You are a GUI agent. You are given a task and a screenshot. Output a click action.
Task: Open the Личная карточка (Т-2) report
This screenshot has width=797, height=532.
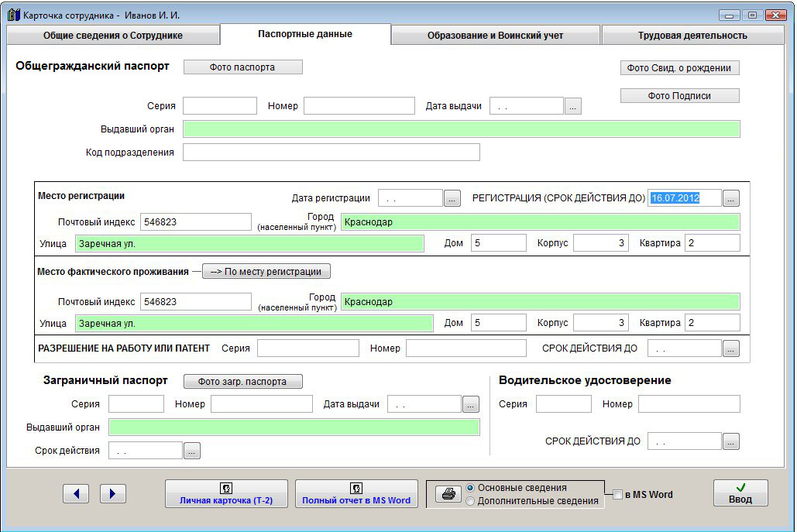coord(226,494)
